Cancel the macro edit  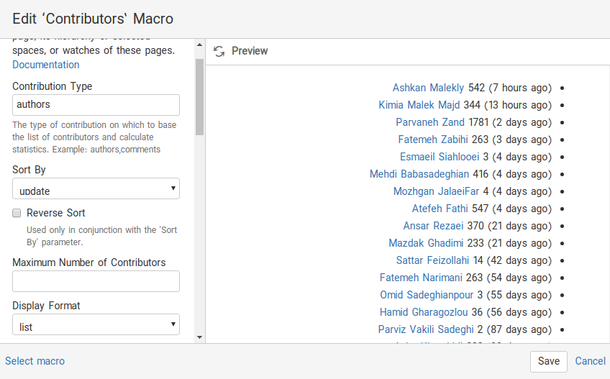[x=590, y=361]
